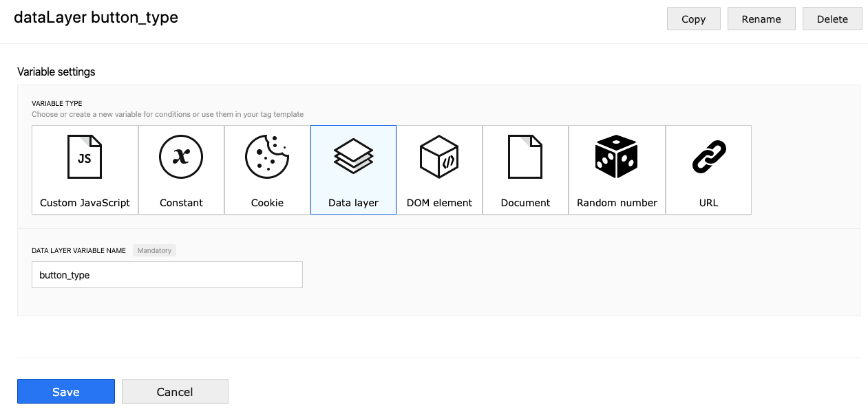The height and width of the screenshot is (416, 868).
Task: Save the variable settings
Action: pyautogui.click(x=66, y=391)
